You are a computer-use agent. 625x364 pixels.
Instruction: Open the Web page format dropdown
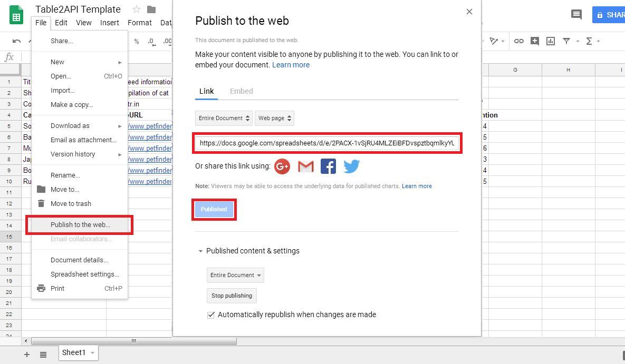(274, 118)
